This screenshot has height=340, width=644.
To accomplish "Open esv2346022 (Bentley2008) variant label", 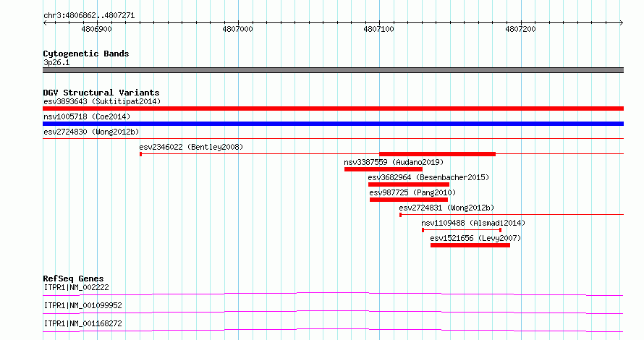I will click(191, 147).
